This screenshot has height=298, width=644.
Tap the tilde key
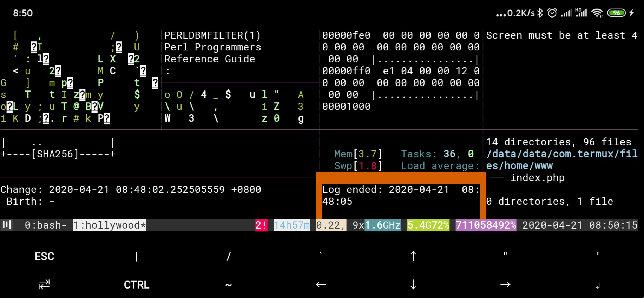[x=229, y=285]
